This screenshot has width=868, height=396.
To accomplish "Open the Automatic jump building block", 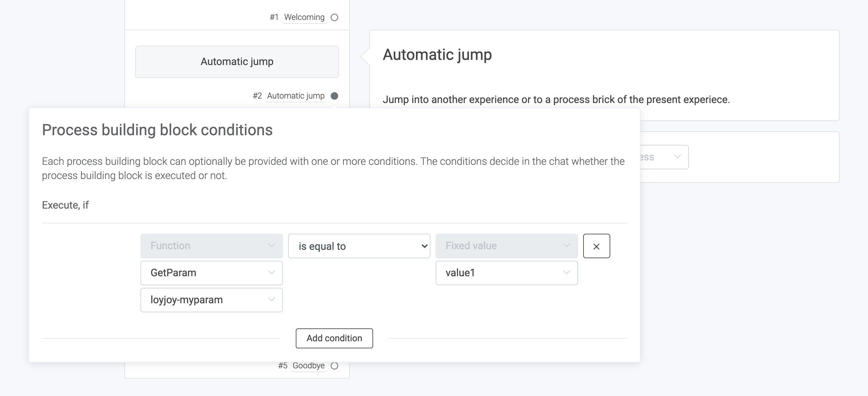I will [x=237, y=61].
